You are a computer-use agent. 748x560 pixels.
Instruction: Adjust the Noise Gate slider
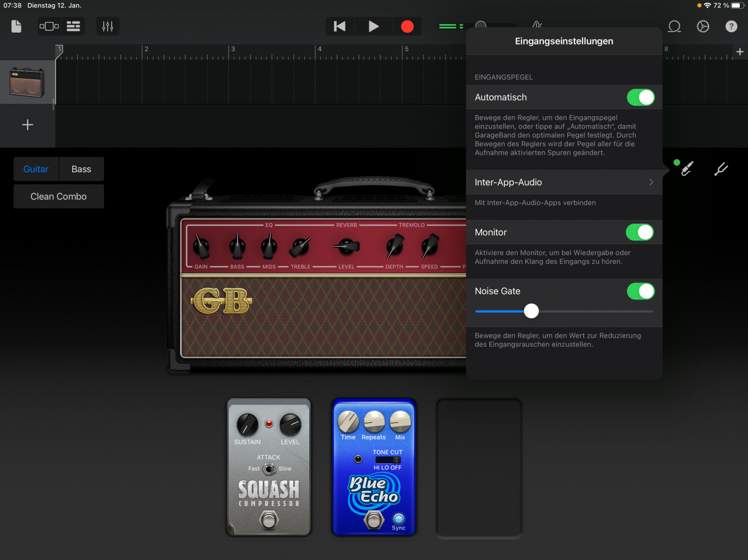[x=531, y=311]
